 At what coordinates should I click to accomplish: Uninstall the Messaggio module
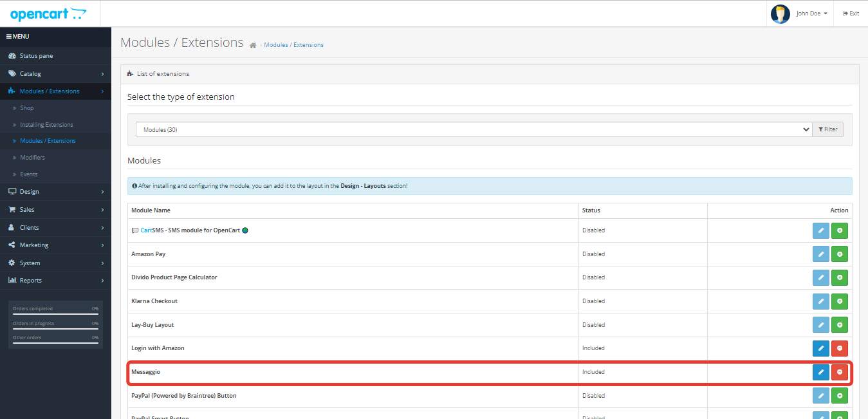coord(840,372)
